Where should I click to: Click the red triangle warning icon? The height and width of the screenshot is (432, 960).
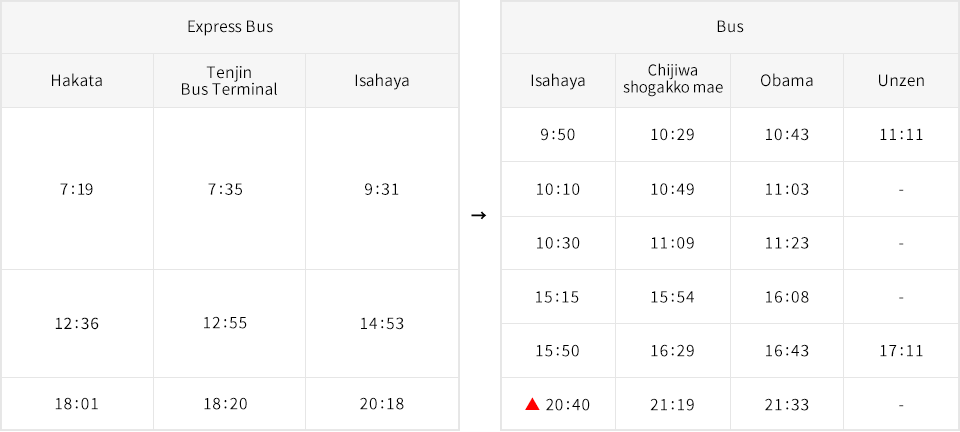click(532, 404)
